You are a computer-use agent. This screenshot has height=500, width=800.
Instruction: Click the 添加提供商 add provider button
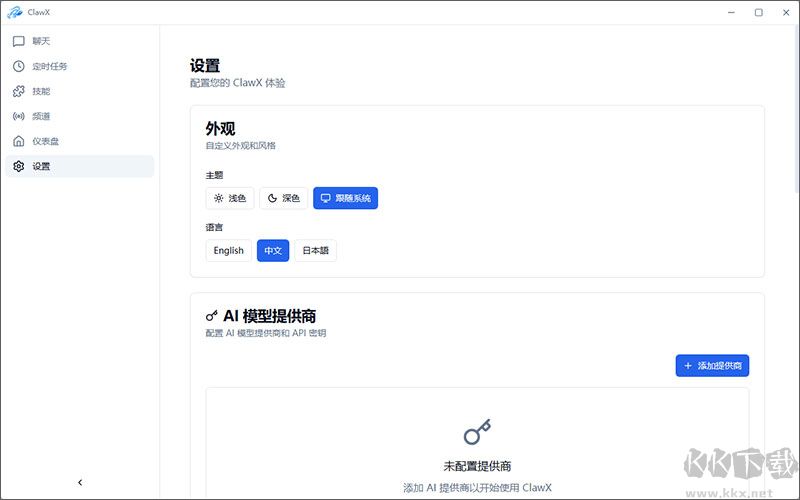coord(712,366)
